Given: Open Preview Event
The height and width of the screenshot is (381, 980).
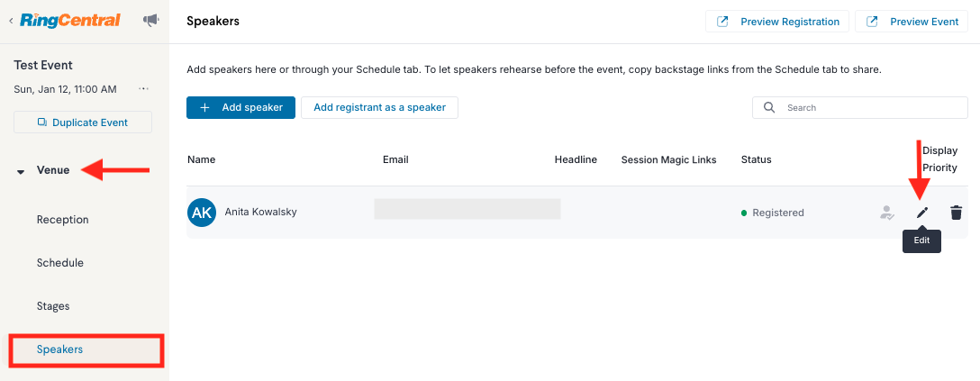Looking at the screenshot, I should click(912, 22).
